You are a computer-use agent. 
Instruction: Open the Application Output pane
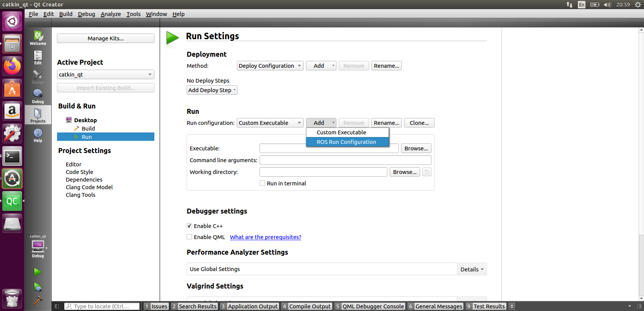coord(250,306)
